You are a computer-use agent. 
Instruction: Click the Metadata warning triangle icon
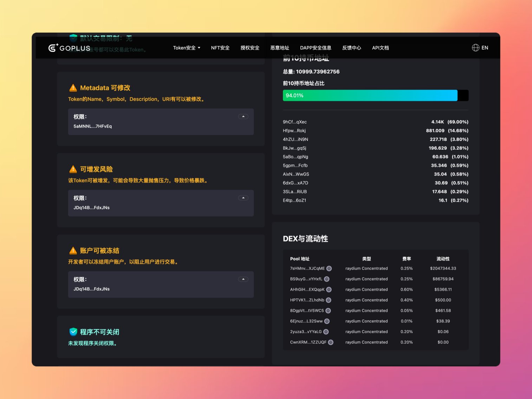(73, 88)
